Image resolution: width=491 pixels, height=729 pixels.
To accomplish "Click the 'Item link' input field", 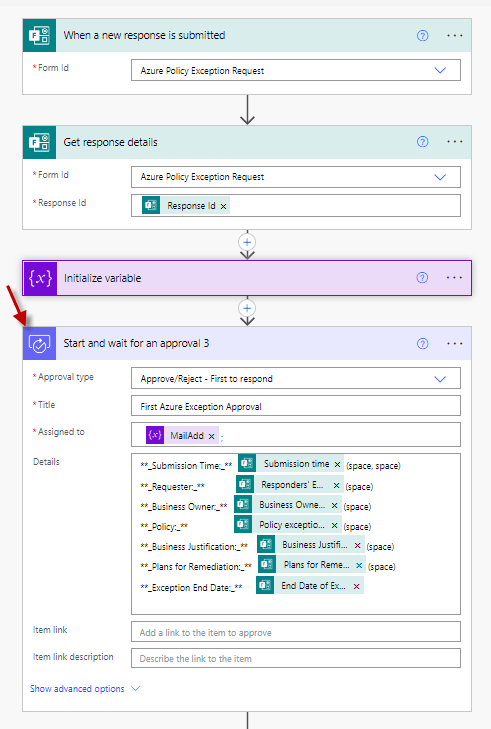I will 296,632.
